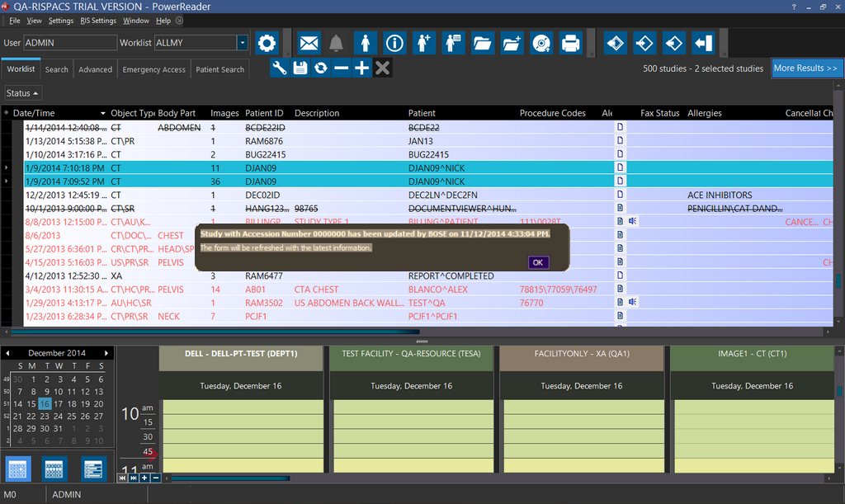Click the envelope mail icon in toolbar

click(x=309, y=43)
